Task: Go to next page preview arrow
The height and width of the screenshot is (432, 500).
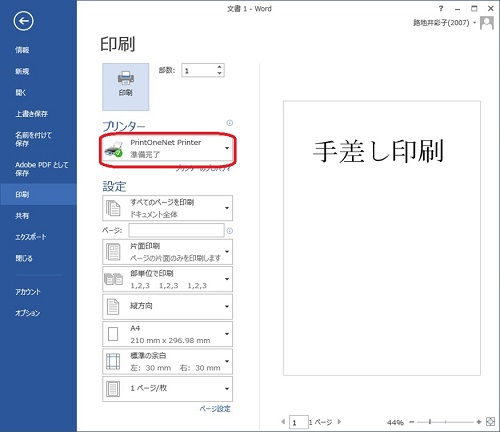Action: pyautogui.click(x=339, y=422)
